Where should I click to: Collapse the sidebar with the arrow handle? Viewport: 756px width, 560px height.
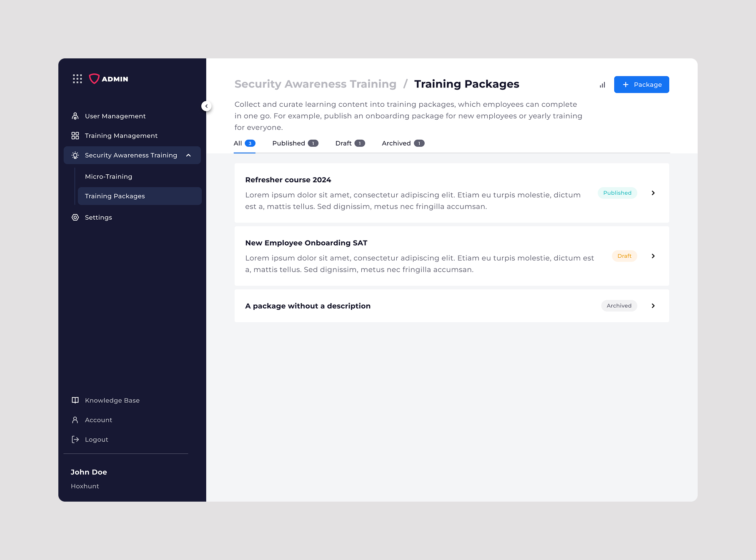[x=206, y=106]
